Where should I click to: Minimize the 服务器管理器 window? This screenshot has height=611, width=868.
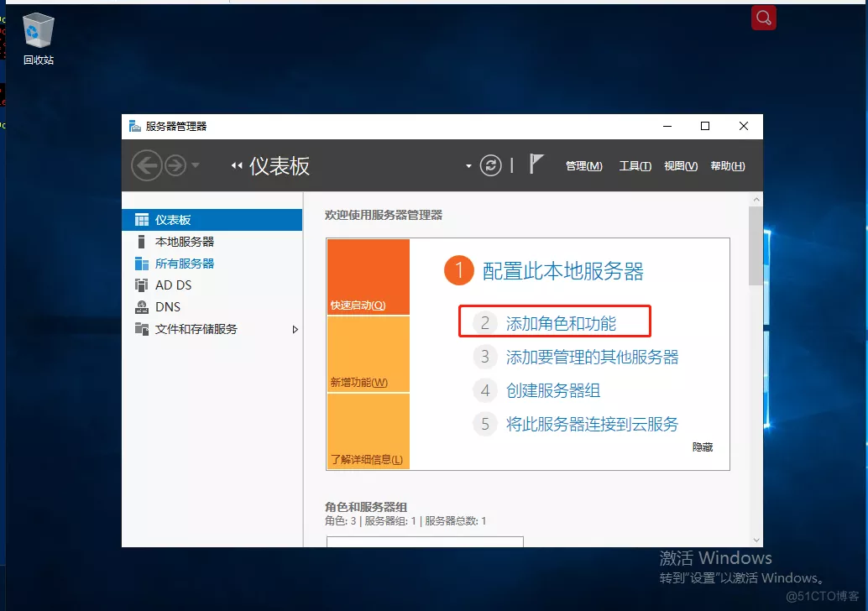(x=667, y=126)
